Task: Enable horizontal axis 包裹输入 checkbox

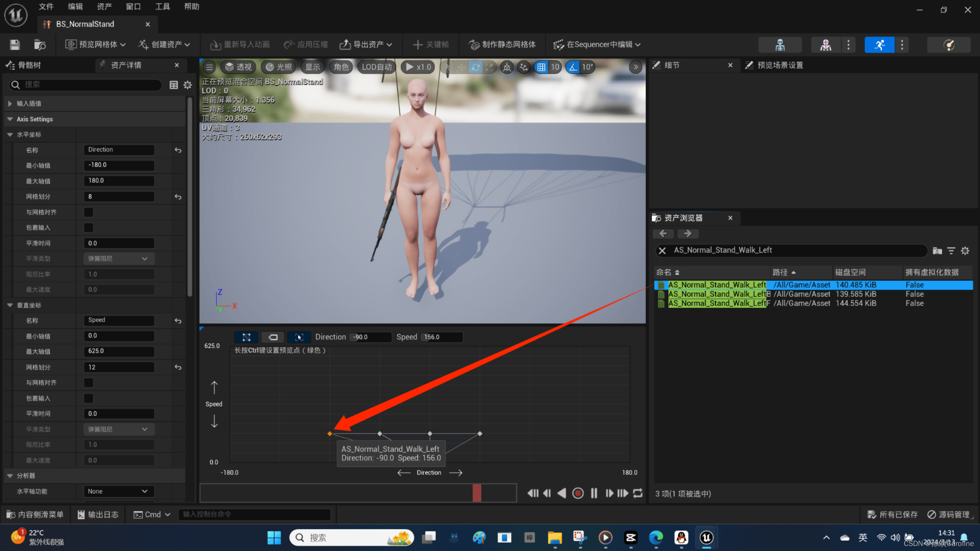Action: (88, 228)
